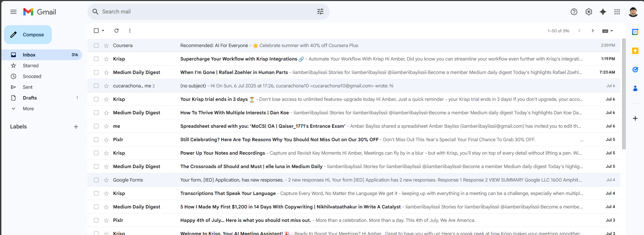The image size is (644, 235).
Task: Select How To Thrive email checkbox
Action: click(x=96, y=113)
